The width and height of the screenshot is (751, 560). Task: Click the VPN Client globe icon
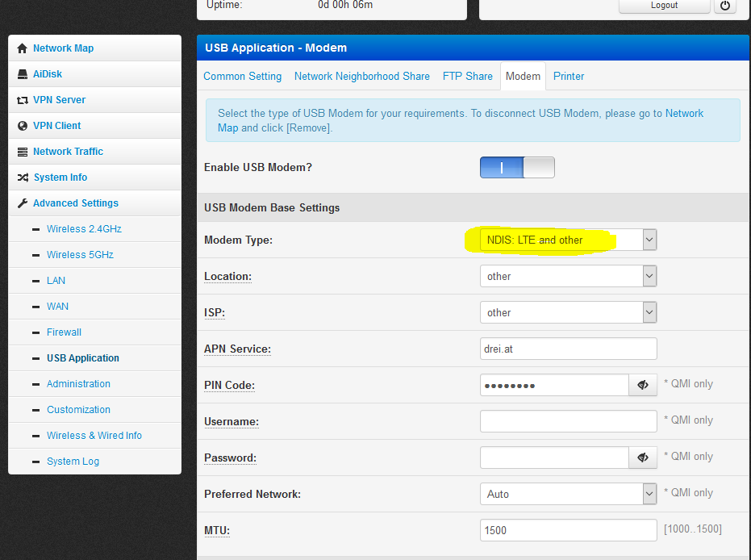pyautogui.click(x=23, y=126)
